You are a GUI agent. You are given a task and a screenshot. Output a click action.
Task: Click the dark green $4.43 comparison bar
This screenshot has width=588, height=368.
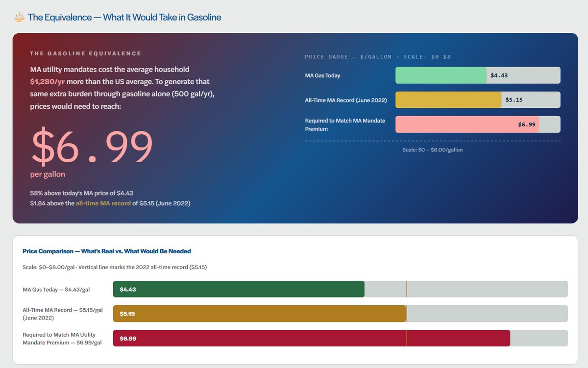pos(239,289)
